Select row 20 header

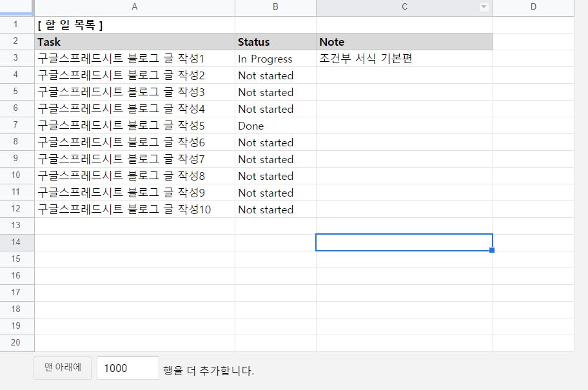15,343
